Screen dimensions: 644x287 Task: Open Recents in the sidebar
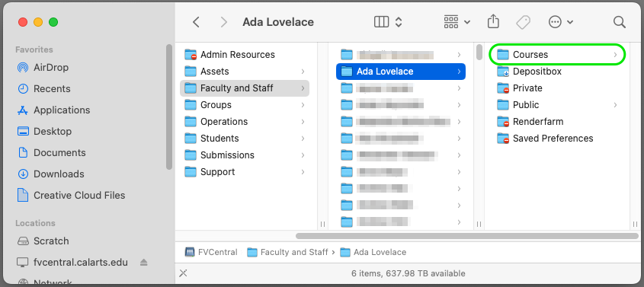click(44, 88)
